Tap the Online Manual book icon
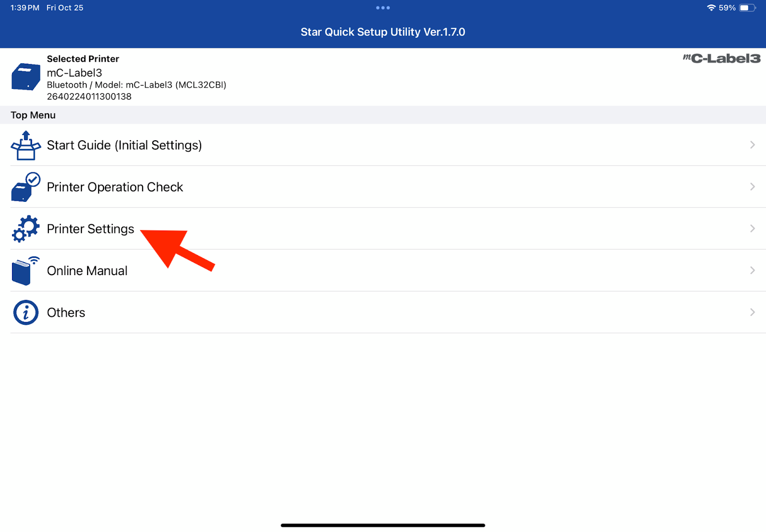Image resolution: width=766 pixels, height=532 pixels. point(26,271)
